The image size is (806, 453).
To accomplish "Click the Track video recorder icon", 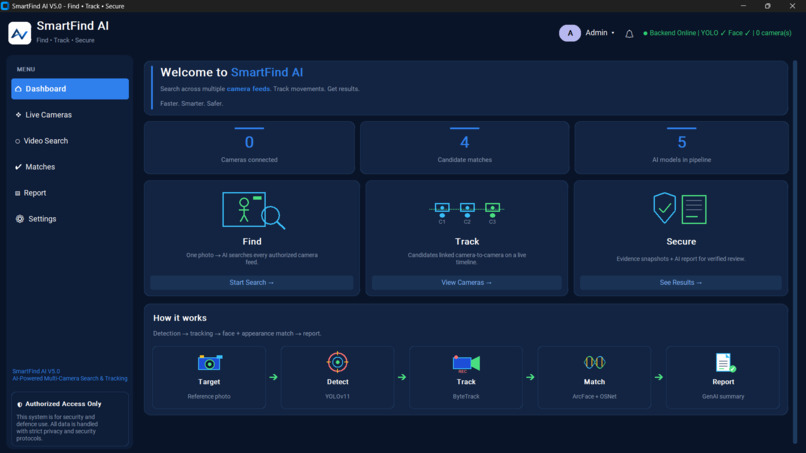I will point(466,363).
